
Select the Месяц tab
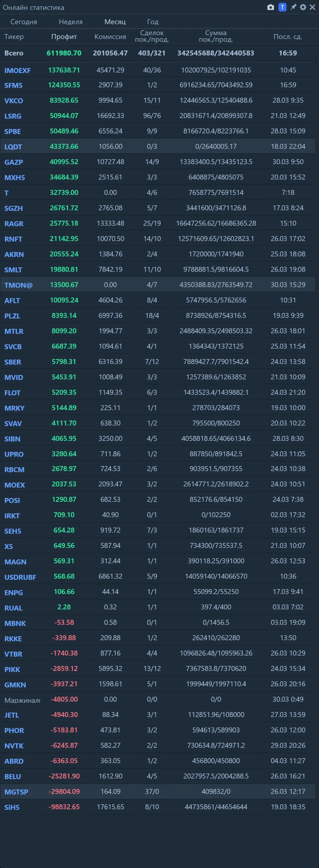click(115, 22)
